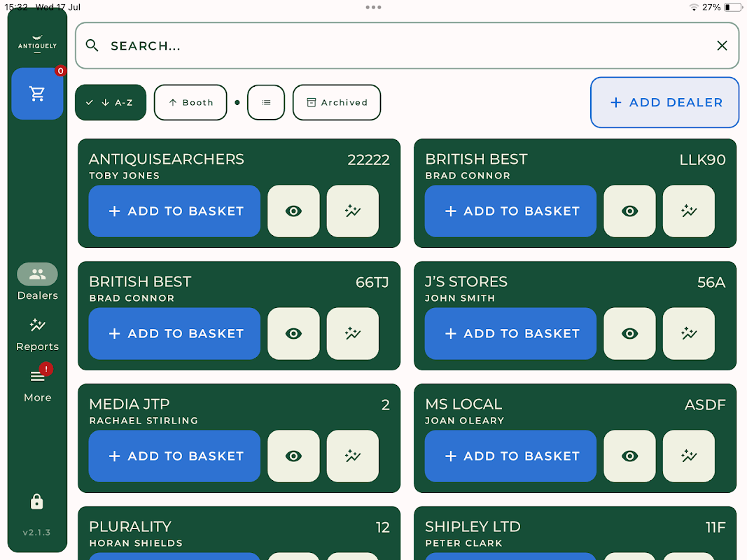
Task: Tap the lock icon in sidebar
Action: pyautogui.click(x=36, y=501)
